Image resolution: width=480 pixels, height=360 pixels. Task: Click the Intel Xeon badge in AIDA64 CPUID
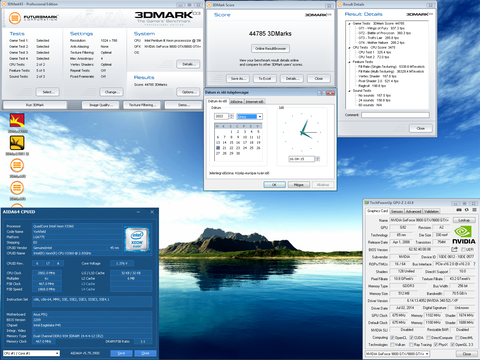point(137,239)
